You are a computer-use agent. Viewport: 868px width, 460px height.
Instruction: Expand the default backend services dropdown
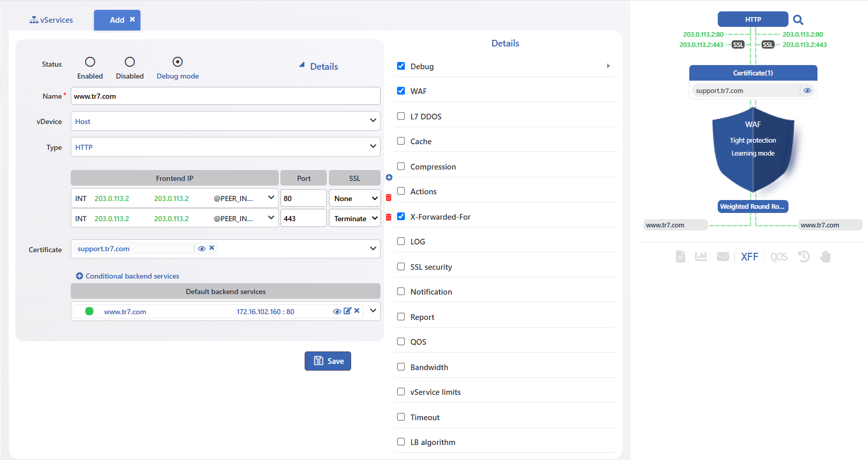click(x=373, y=311)
